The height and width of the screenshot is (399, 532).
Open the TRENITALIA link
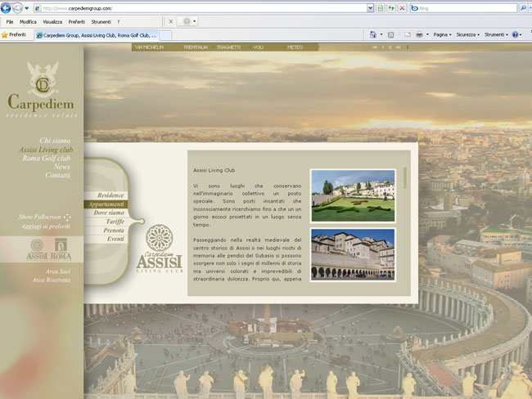[196, 47]
